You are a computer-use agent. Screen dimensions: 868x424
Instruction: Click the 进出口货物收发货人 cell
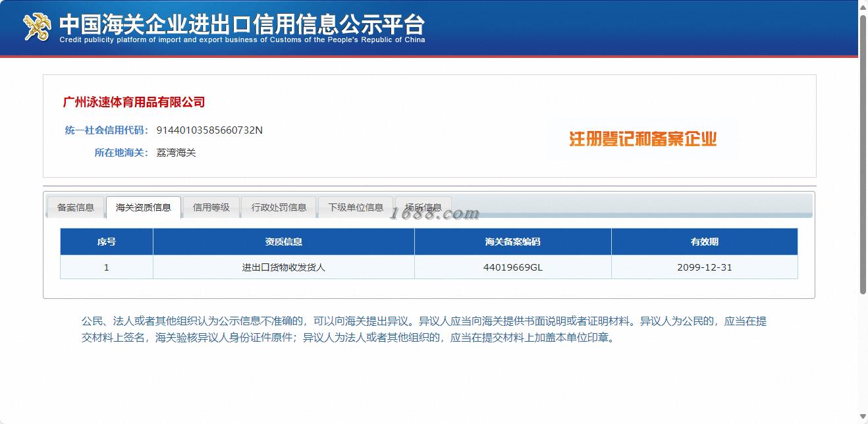click(x=284, y=267)
